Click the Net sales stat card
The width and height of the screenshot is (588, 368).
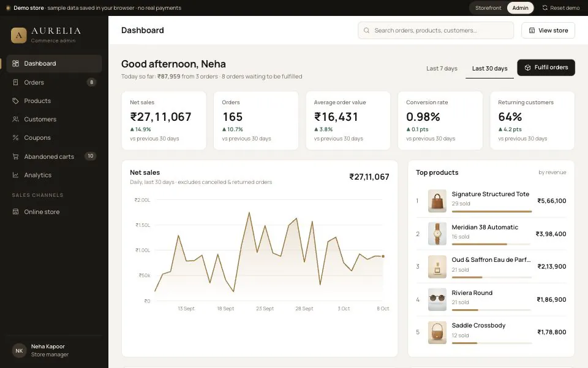click(x=164, y=121)
